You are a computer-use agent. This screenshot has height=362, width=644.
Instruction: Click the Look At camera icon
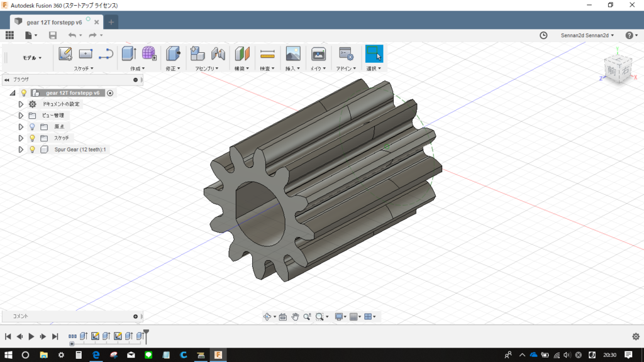(x=282, y=317)
